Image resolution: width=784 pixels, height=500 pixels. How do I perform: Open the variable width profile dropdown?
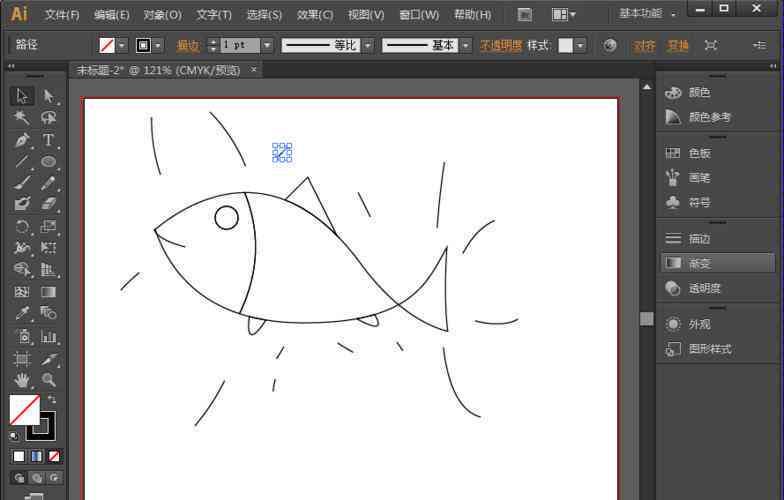click(368, 46)
